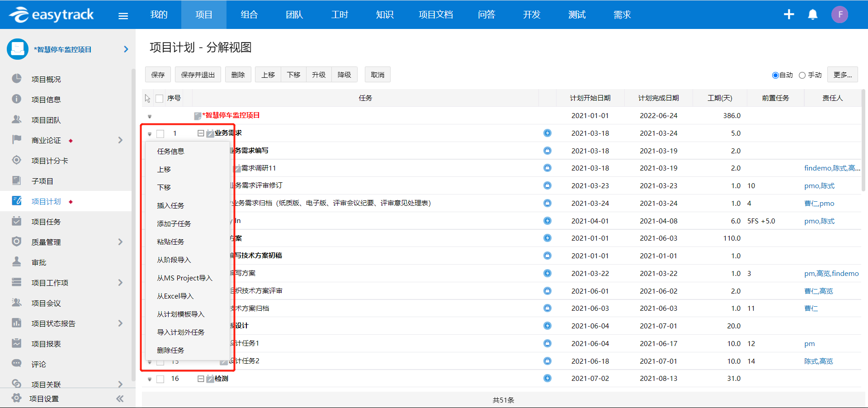
Task: Click status icon in 需求调研11 row
Action: coord(547,168)
